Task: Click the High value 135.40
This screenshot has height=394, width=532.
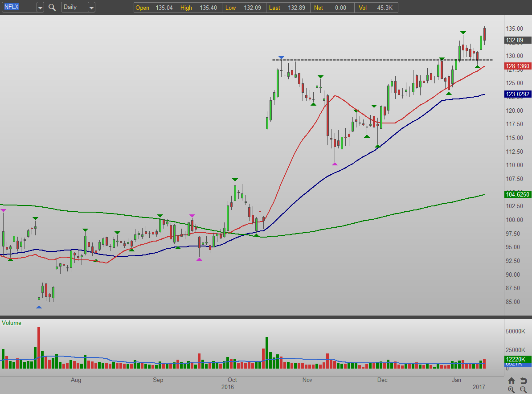Action: [x=209, y=8]
